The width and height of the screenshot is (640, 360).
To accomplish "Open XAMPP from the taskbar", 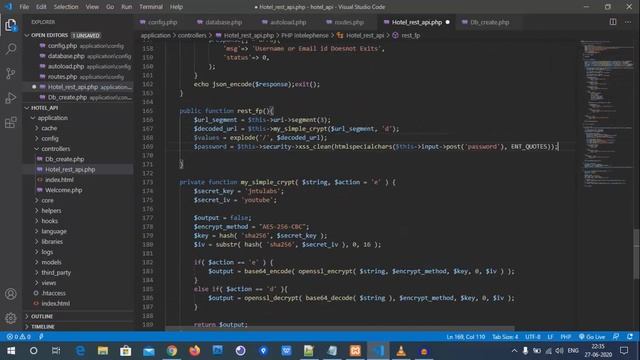I will click(x=355, y=351).
